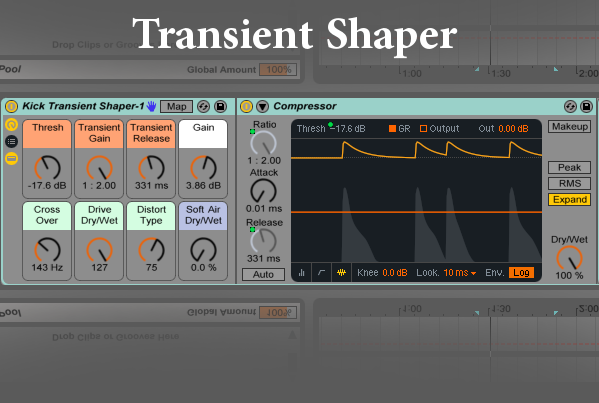
Task: Open the Lookahead 10 ms dropdown
Action: (460, 273)
